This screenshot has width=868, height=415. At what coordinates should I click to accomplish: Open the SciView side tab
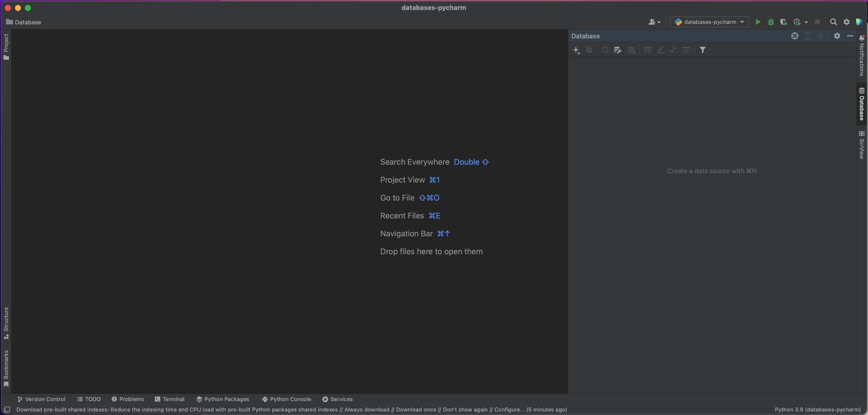click(x=861, y=145)
